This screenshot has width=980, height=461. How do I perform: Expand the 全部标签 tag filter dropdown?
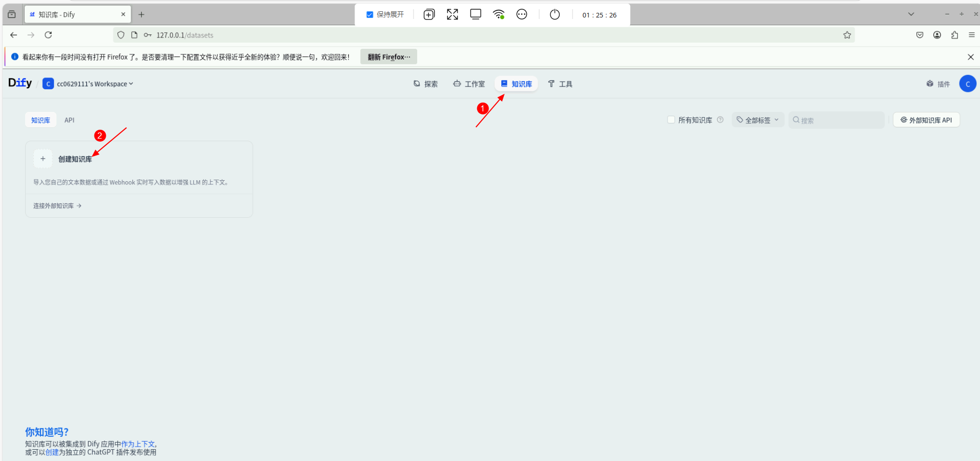coord(758,120)
